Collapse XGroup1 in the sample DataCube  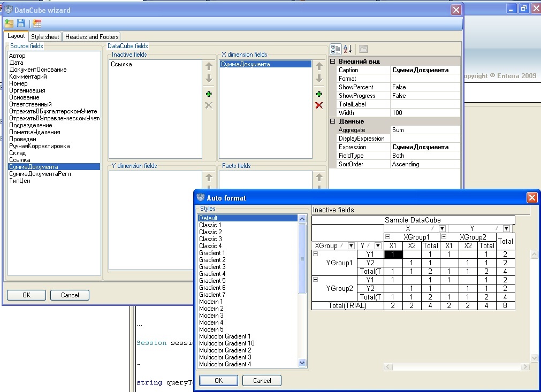click(387, 237)
